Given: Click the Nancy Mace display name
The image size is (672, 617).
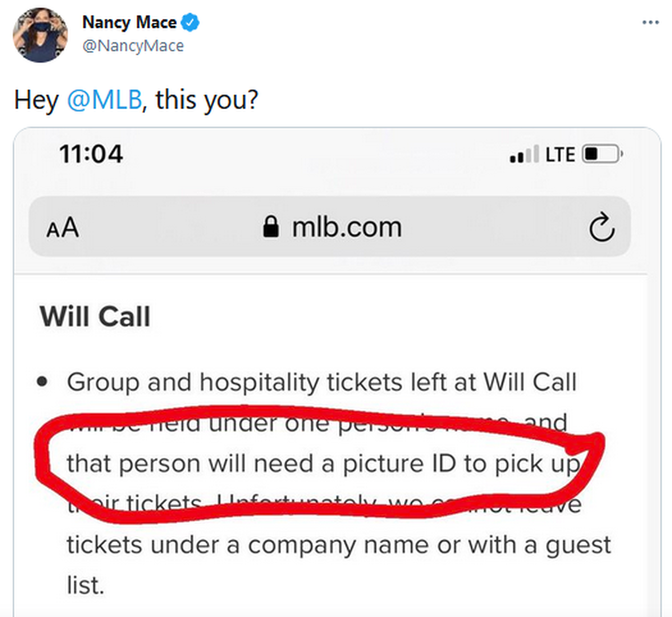Looking at the screenshot, I should click(x=129, y=22).
